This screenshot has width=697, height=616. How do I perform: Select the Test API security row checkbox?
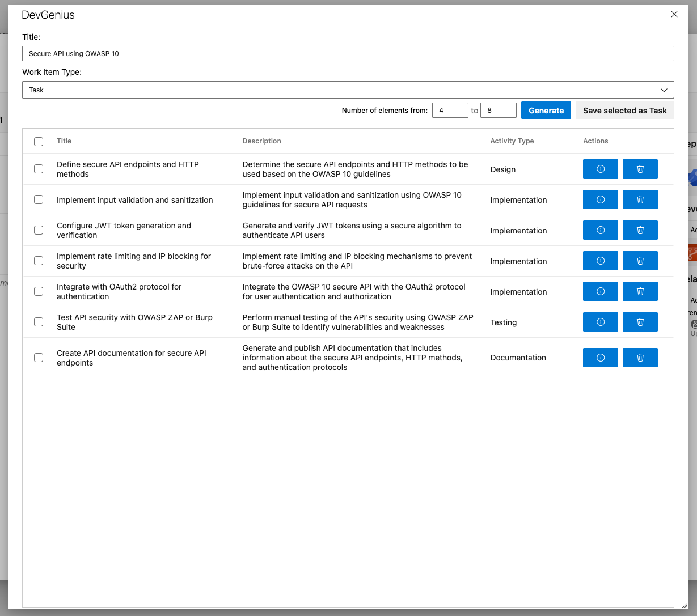(x=39, y=322)
